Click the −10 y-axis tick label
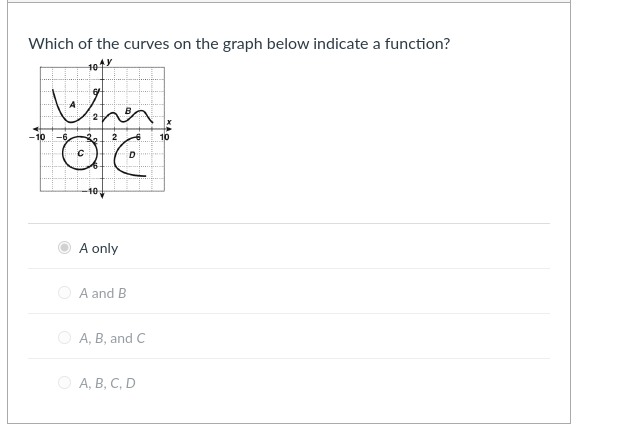The image size is (629, 438). [91, 191]
